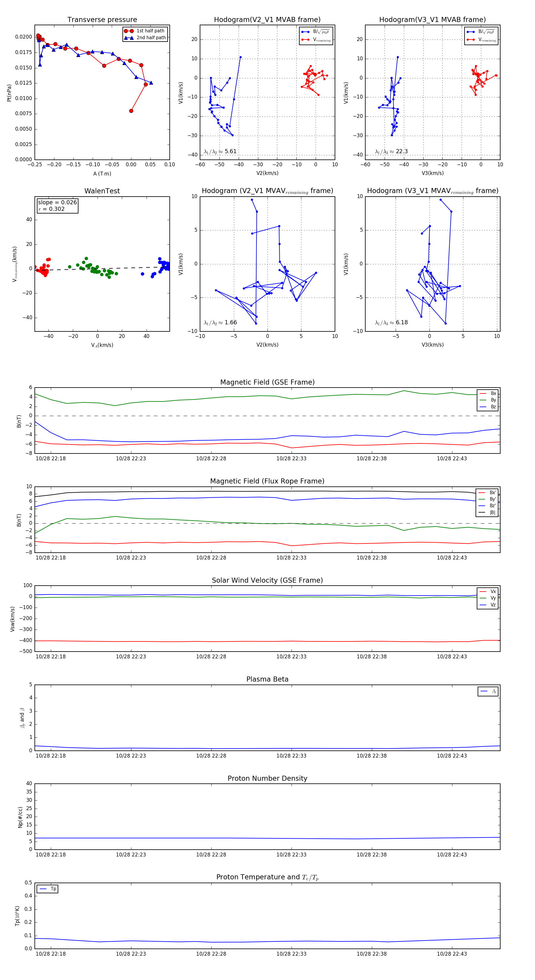
Task: Select the 'Bz' legend entry in GSE magnetic plot
Action: click(488, 407)
